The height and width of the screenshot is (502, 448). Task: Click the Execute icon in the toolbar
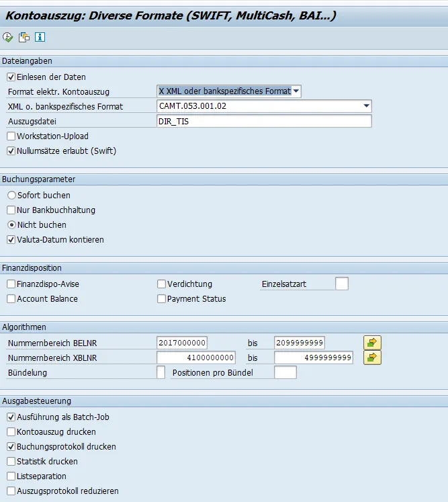8,38
